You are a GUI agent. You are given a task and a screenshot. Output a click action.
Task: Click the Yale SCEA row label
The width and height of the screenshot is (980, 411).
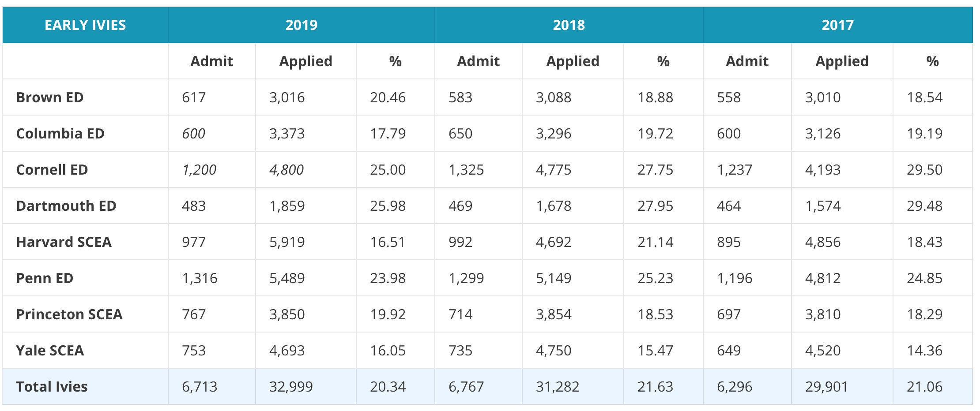[50, 351]
